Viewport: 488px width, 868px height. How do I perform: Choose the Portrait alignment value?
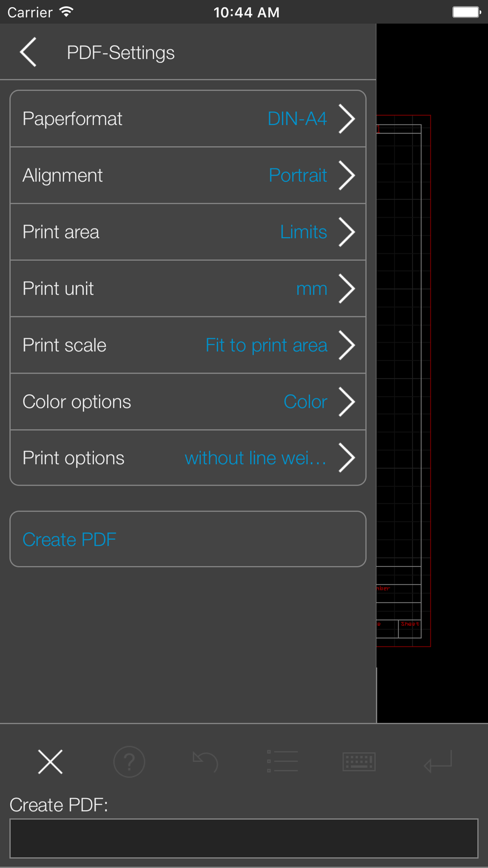(298, 175)
